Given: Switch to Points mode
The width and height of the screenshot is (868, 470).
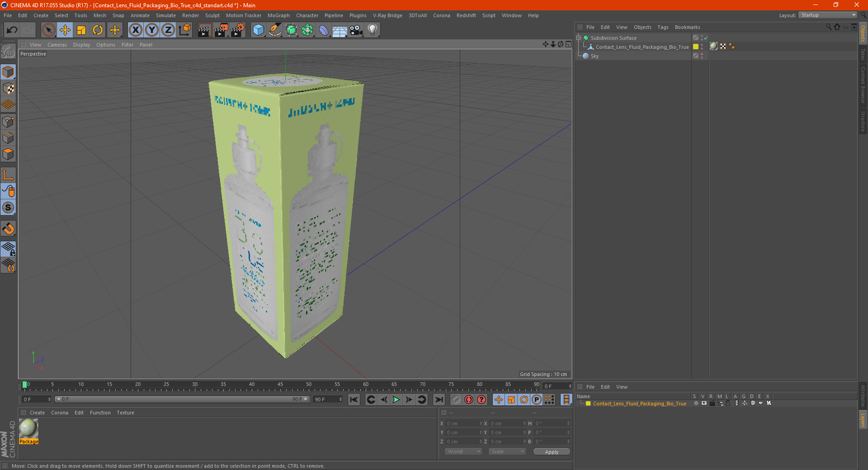Looking at the screenshot, I should (9, 122).
